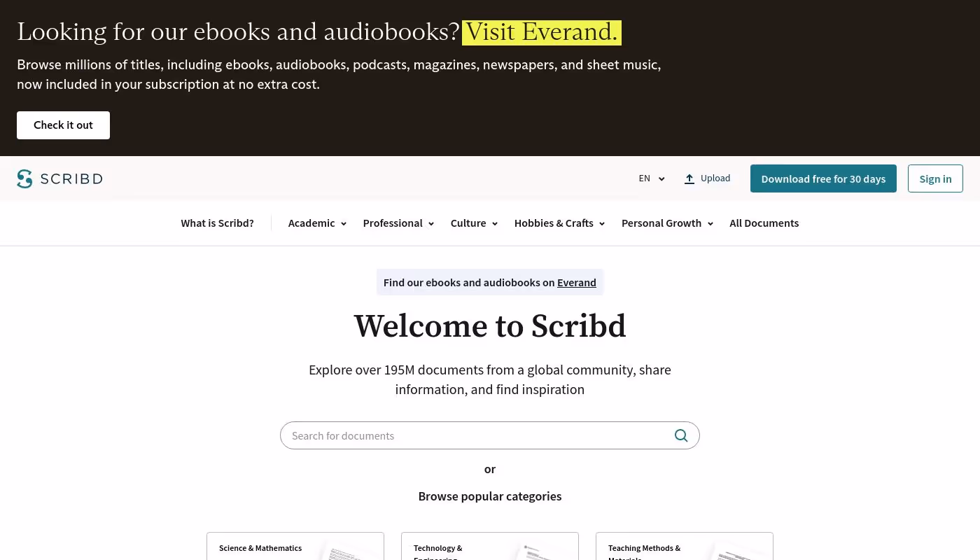Expand the Academic menu
980x560 pixels.
(x=317, y=223)
